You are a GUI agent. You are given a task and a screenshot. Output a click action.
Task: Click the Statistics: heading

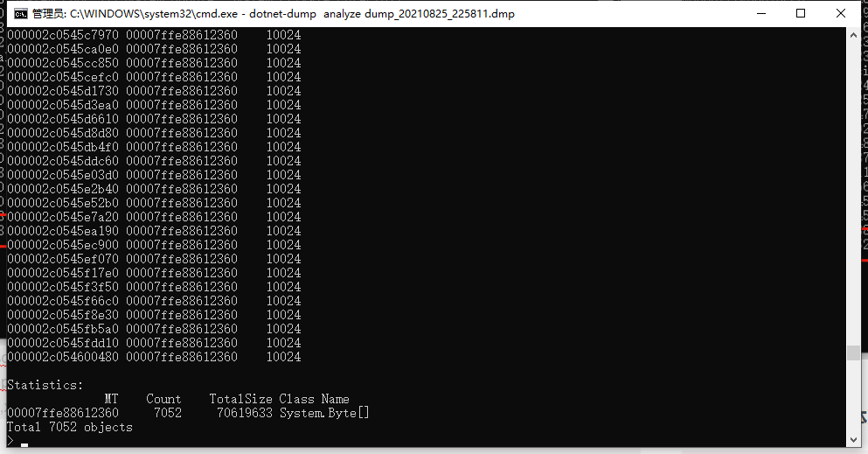coord(45,385)
